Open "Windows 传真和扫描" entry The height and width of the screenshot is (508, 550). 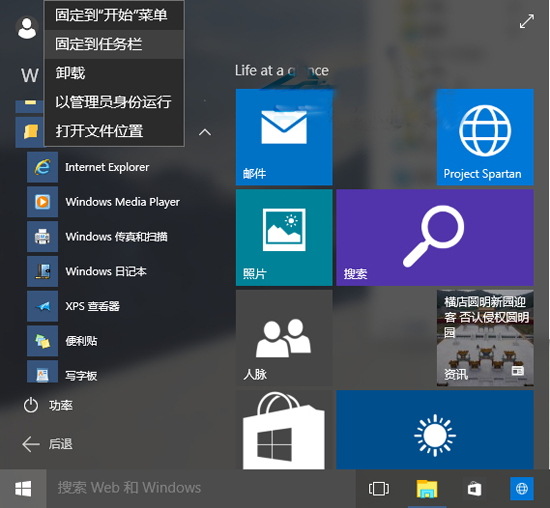tap(116, 237)
